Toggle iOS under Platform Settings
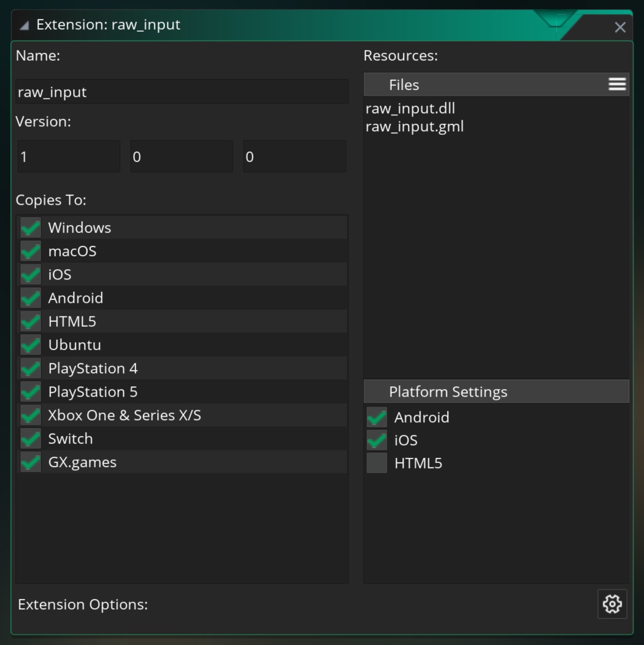The width and height of the screenshot is (644, 645). click(377, 440)
